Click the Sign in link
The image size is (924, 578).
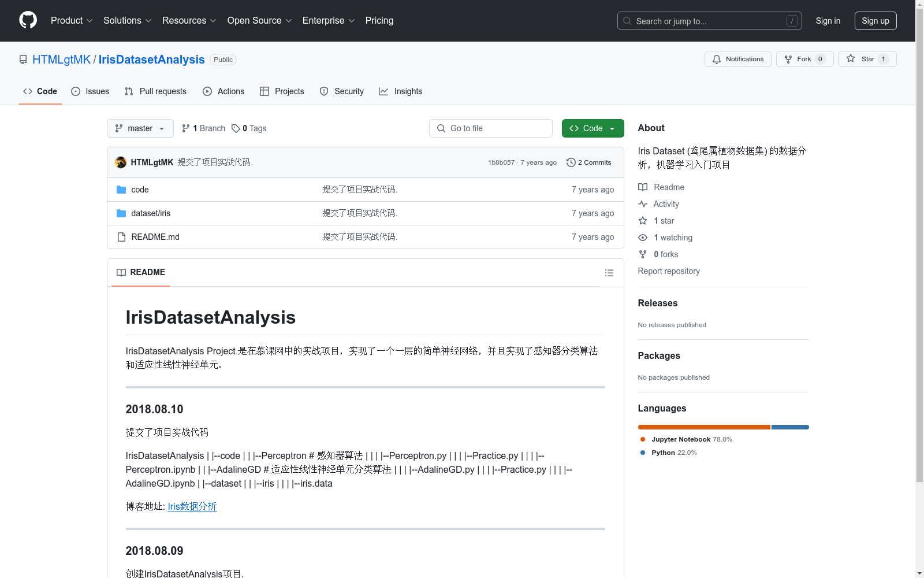click(x=828, y=21)
